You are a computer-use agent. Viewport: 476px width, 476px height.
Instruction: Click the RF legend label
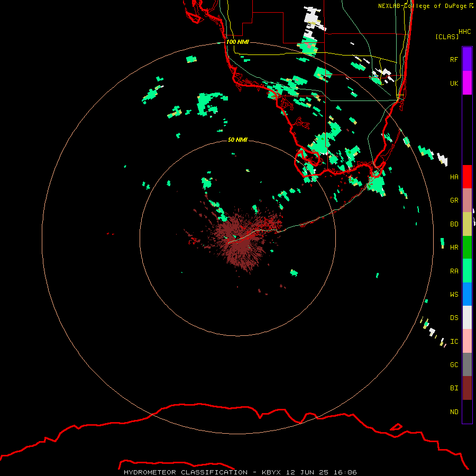click(454, 59)
